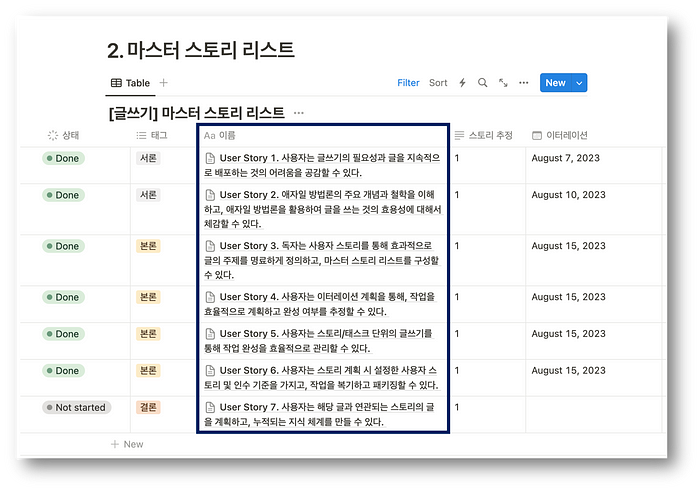Open User Story 4 page link
The width and height of the screenshot is (700, 492).
coord(320,304)
